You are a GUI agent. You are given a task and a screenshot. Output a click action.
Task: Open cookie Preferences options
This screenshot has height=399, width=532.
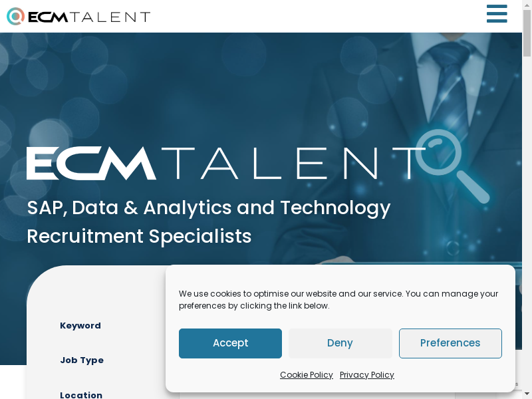(x=450, y=343)
